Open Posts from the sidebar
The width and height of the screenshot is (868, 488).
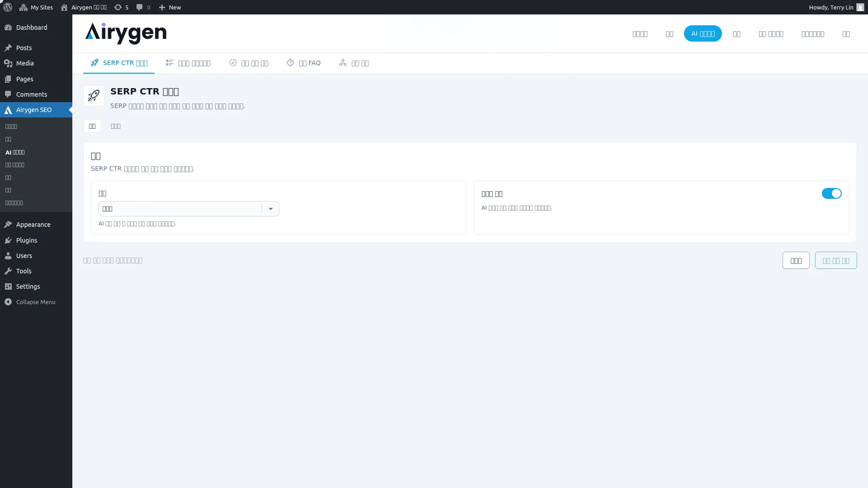[x=36, y=48]
